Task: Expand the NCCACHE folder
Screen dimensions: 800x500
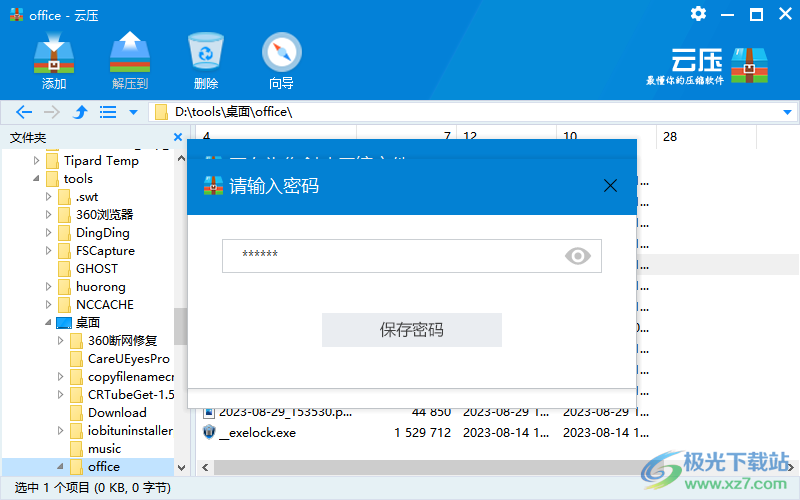Action: [48, 305]
